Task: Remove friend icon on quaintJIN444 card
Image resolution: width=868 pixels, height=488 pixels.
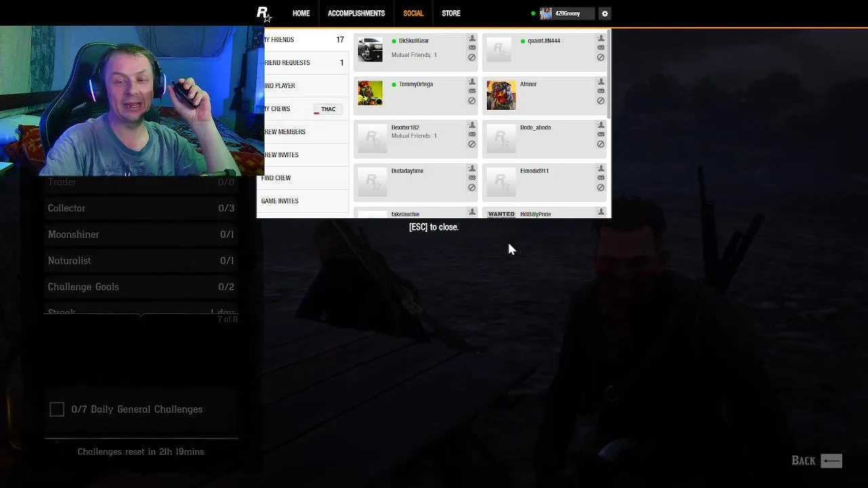Action: pyautogui.click(x=601, y=39)
